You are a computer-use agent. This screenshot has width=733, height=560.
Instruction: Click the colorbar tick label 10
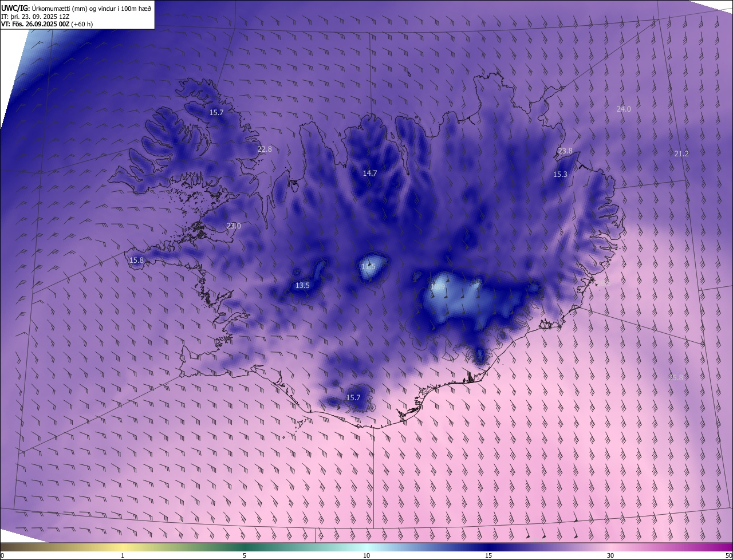pyautogui.click(x=366, y=555)
